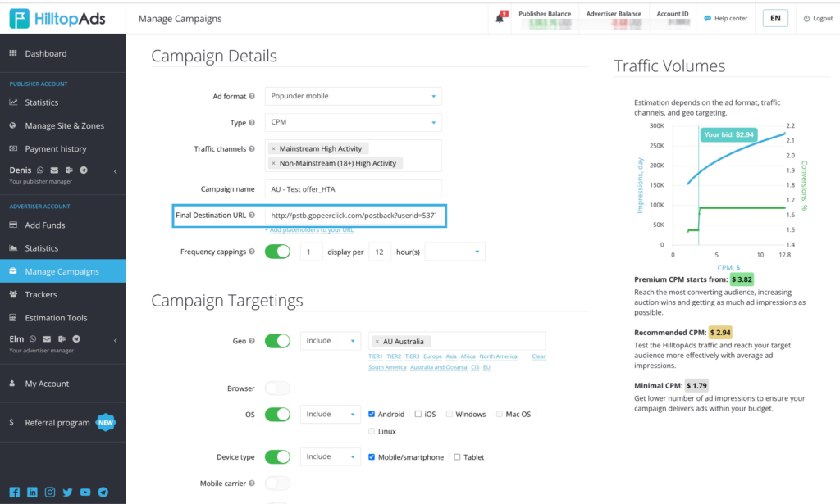Open the empty frequency capping dropdown
The width and height of the screenshot is (840, 504).
pos(454,252)
